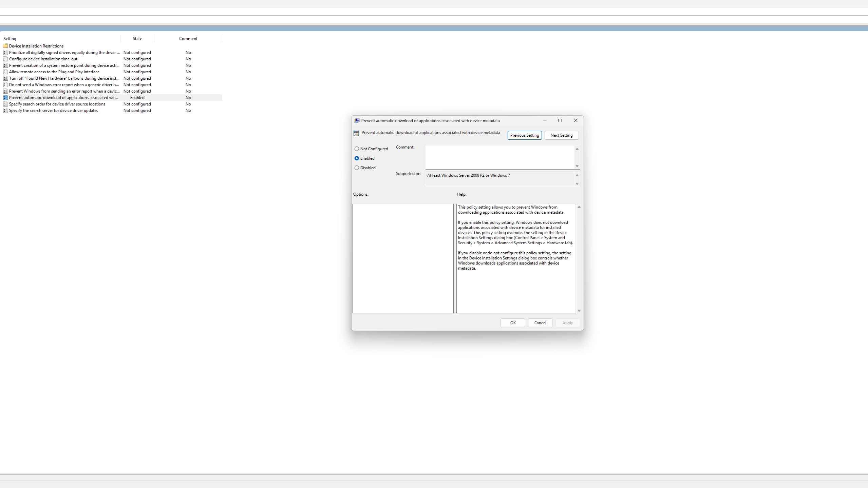This screenshot has width=868, height=488.
Task: Select 'Prevent Windows from sending an error report' row
Action: (x=112, y=91)
